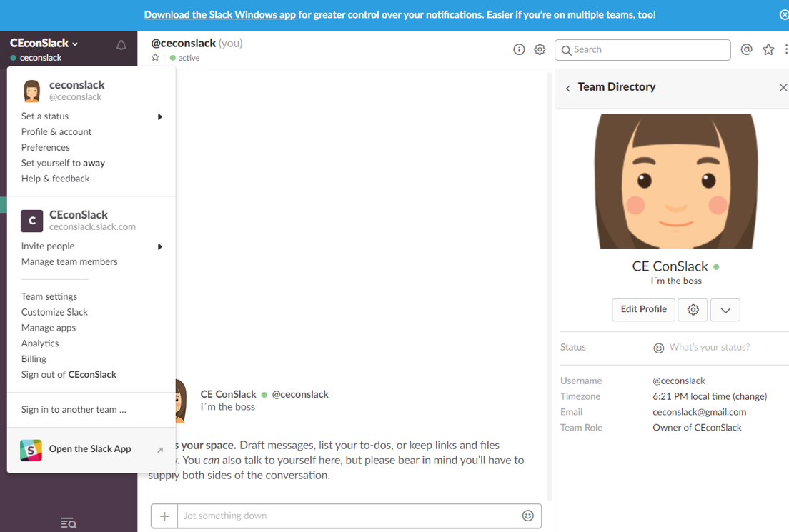Expand more profile actions chevron

pos(725,310)
